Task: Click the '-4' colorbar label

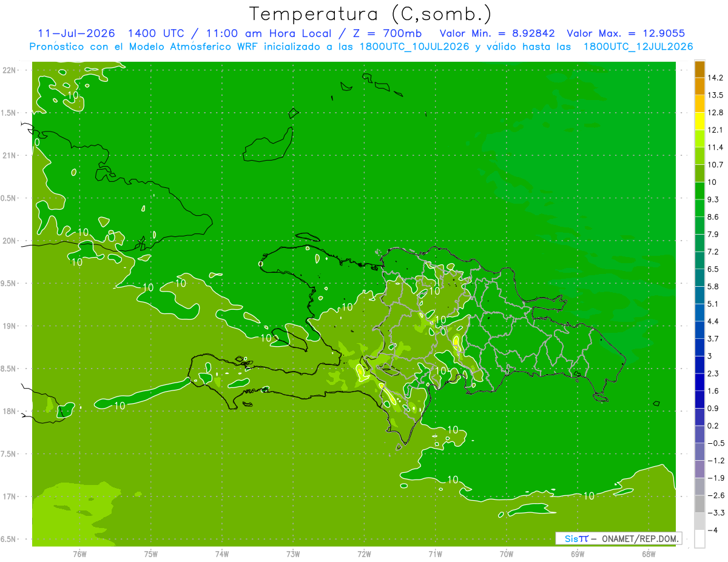Action: (712, 530)
